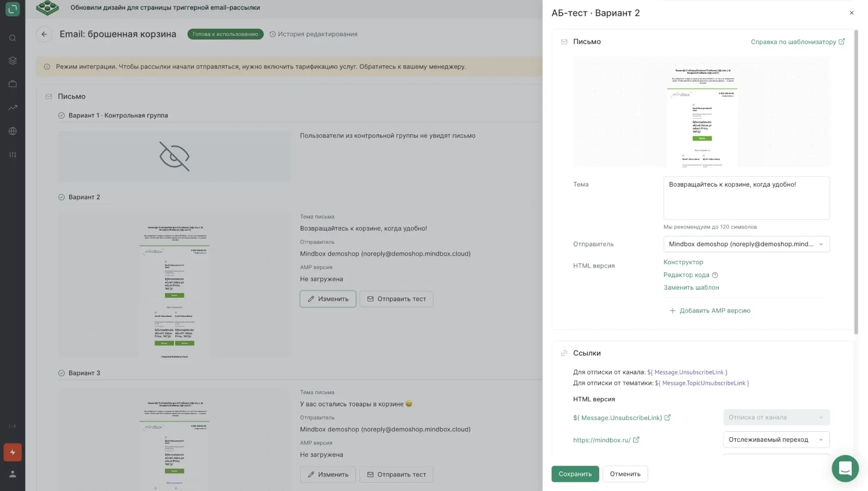
Task: Click the Вариант 3 check icon
Action: (61, 373)
